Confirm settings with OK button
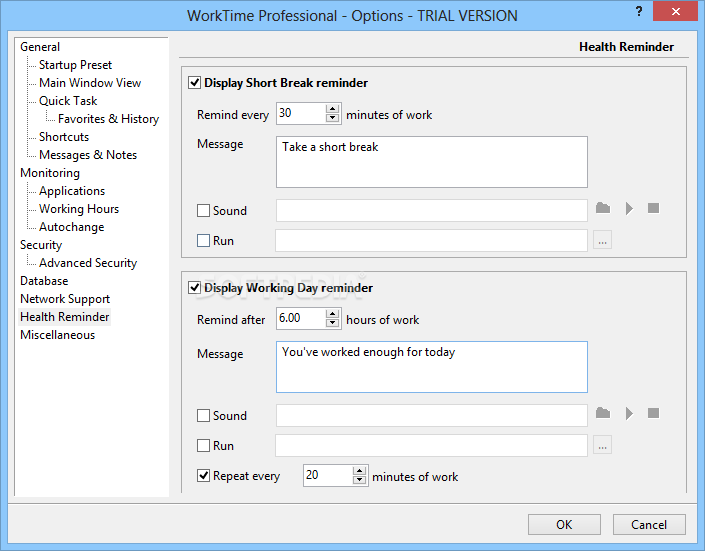This screenshot has width=705, height=551. [x=564, y=524]
